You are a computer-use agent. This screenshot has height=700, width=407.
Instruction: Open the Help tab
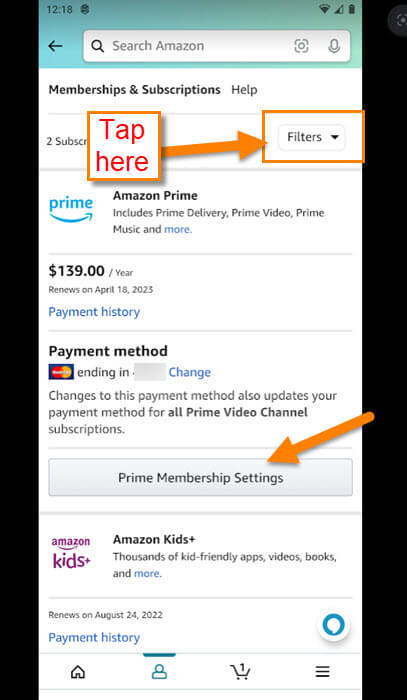point(244,90)
